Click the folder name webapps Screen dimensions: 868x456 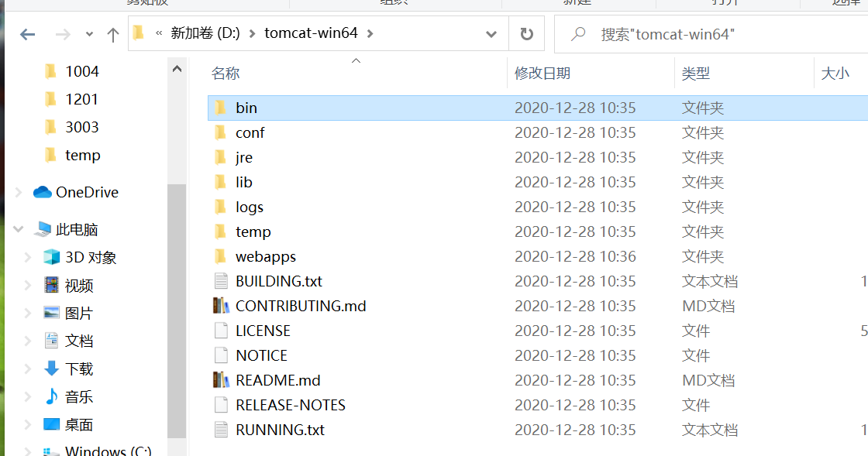pos(266,256)
